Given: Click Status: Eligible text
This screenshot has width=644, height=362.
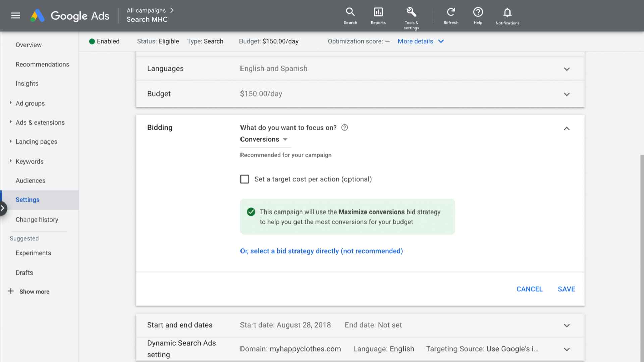Looking at the screenshot, I should 158,41.
